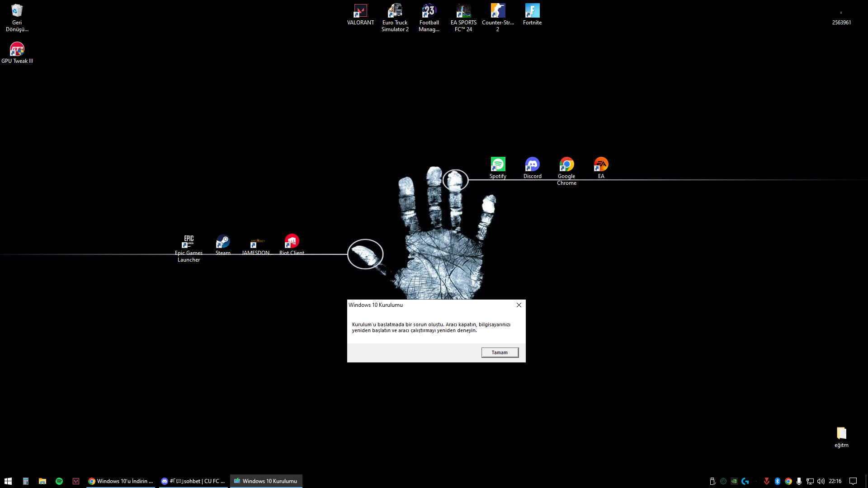This screenshot has width=868, height=488.
Task: Select the Fortnite desktop icon
Action: (532, 14)
